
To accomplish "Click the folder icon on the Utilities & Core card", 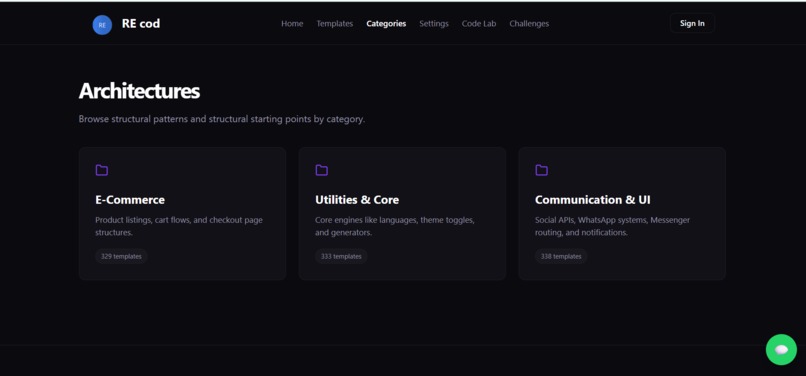I will (x=322, y=170).
